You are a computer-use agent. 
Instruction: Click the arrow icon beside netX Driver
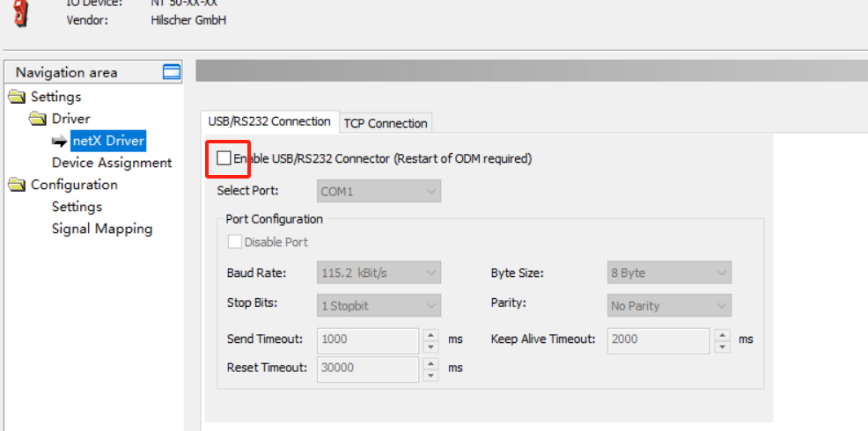pos(59,141)
